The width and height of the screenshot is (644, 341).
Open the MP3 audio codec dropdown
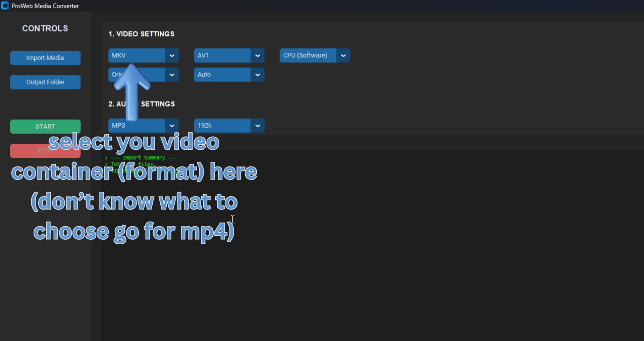point(138,125)
